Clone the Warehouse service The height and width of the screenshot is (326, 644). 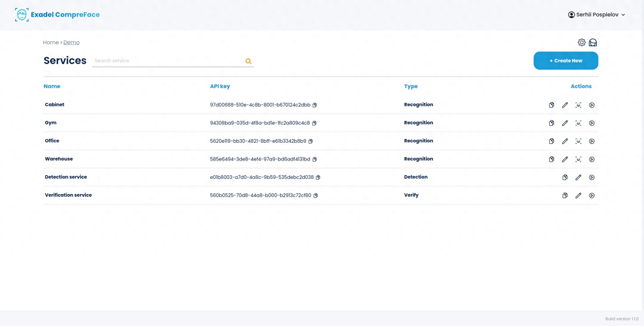[551, 159]
